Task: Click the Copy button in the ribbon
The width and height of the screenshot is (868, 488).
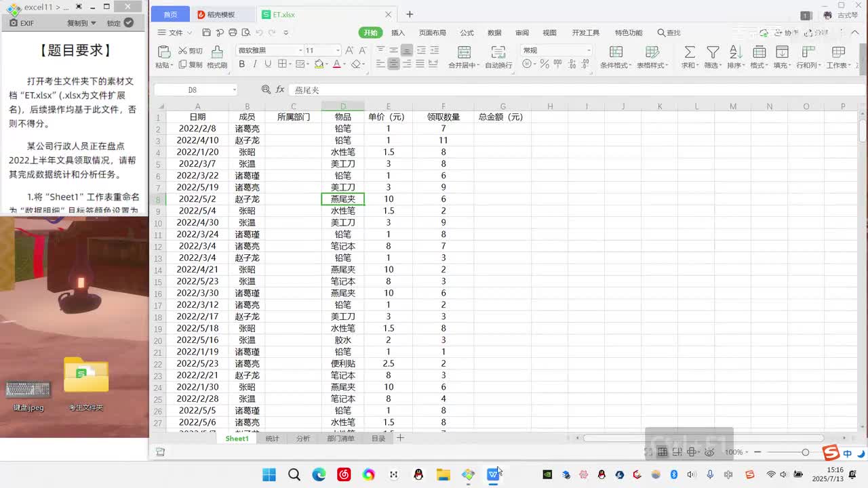Action: [x=191, y=65]
